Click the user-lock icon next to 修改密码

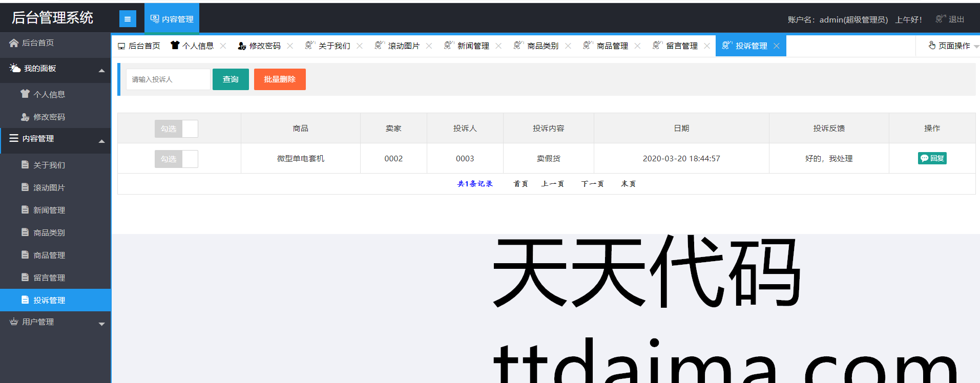pos(25,117)
